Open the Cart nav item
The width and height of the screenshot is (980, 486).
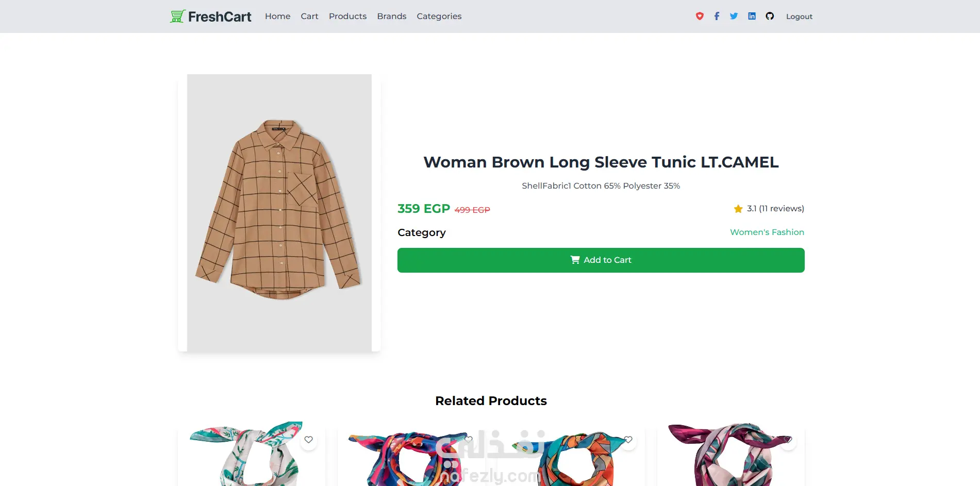[x=309, y=16]
